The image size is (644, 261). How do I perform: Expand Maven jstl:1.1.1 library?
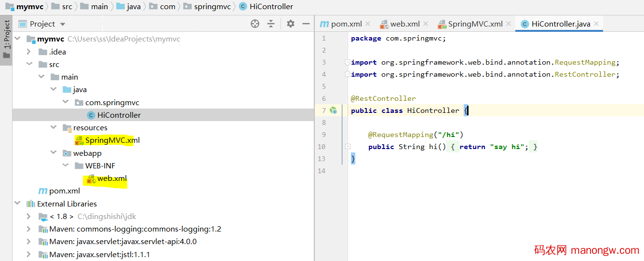point(29,254)
